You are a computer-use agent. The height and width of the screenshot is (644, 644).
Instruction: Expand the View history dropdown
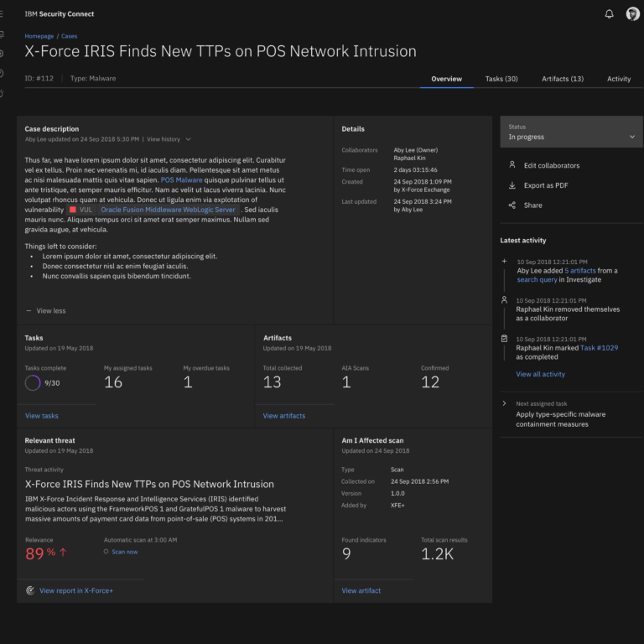(x=169, y=139)
